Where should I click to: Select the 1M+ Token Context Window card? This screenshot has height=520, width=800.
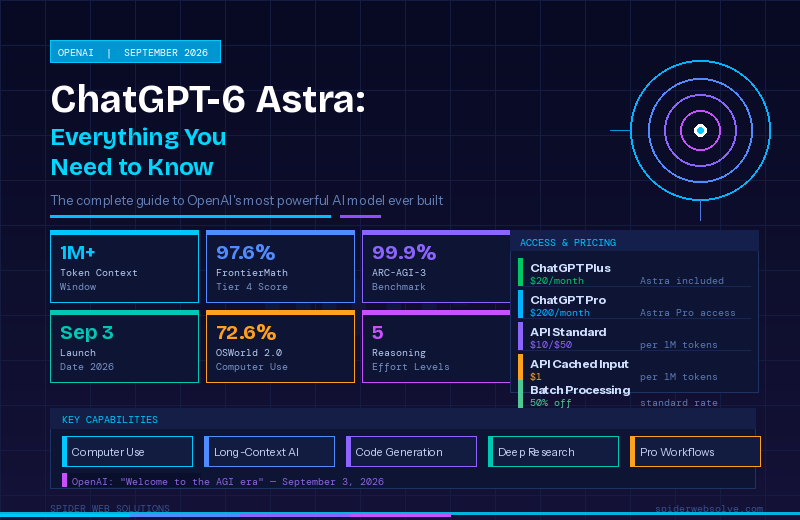click(x=124, y=267)
